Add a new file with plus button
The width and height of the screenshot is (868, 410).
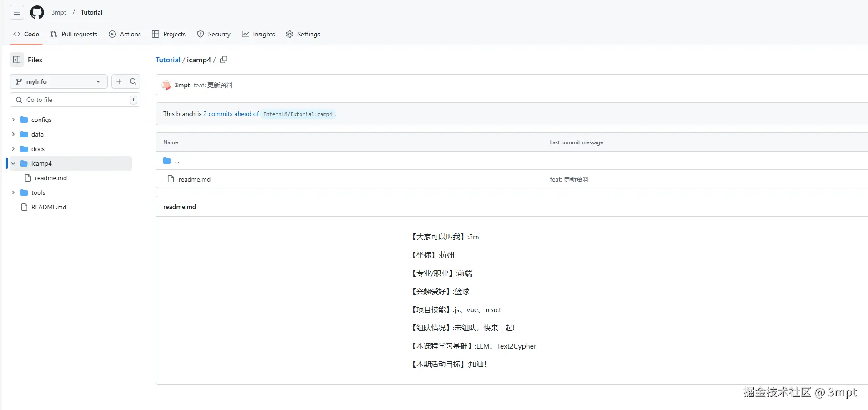[x=119, y=81]
